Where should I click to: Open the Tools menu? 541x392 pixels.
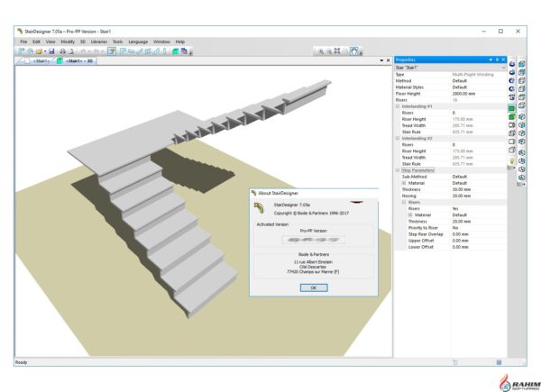(x=117, y=41)
